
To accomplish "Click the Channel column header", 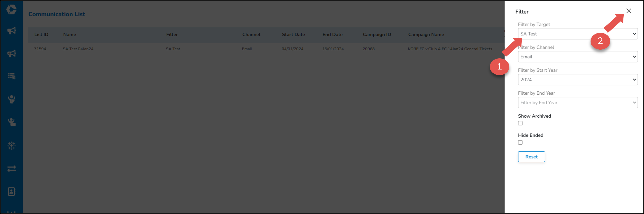I will pyautogui.click(x=251, y=34).
